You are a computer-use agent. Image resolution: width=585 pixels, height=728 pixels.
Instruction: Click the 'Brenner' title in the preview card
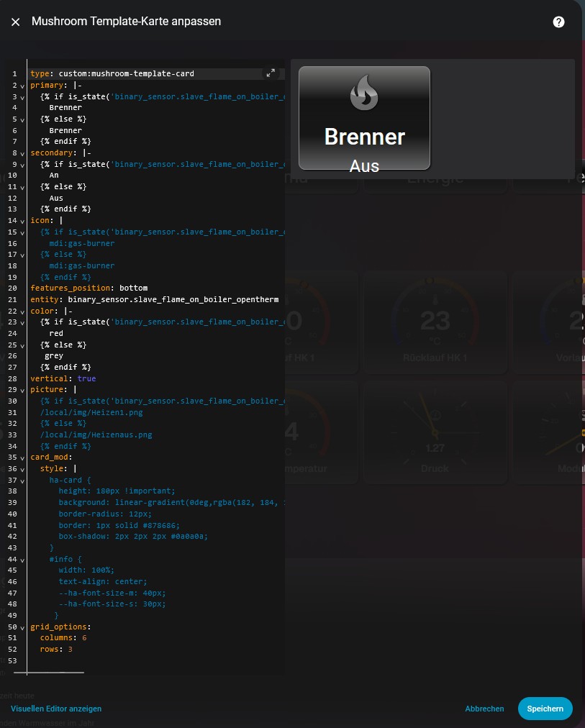coord(364,137)
